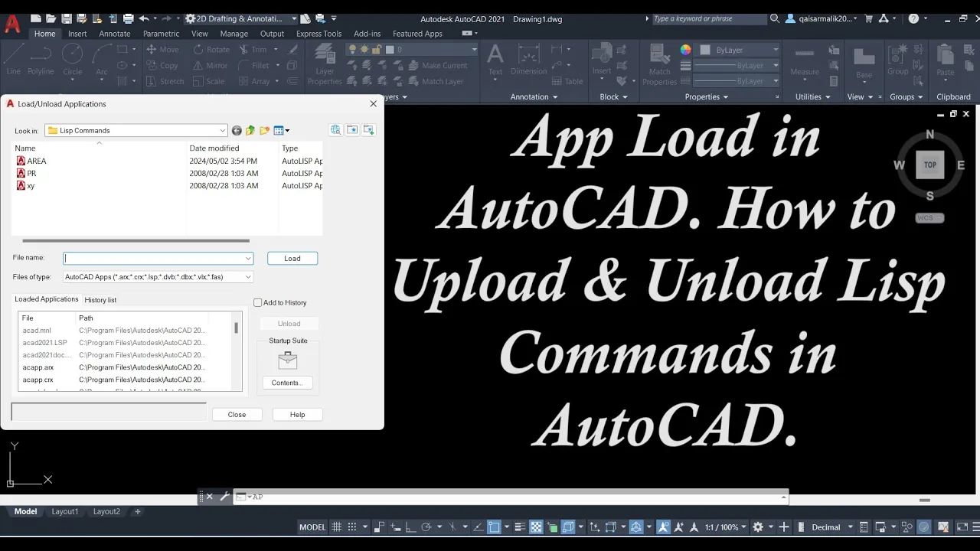Screen dimensions: 980x551
Task: Click the Rotate tool
Action: [211, 50]
